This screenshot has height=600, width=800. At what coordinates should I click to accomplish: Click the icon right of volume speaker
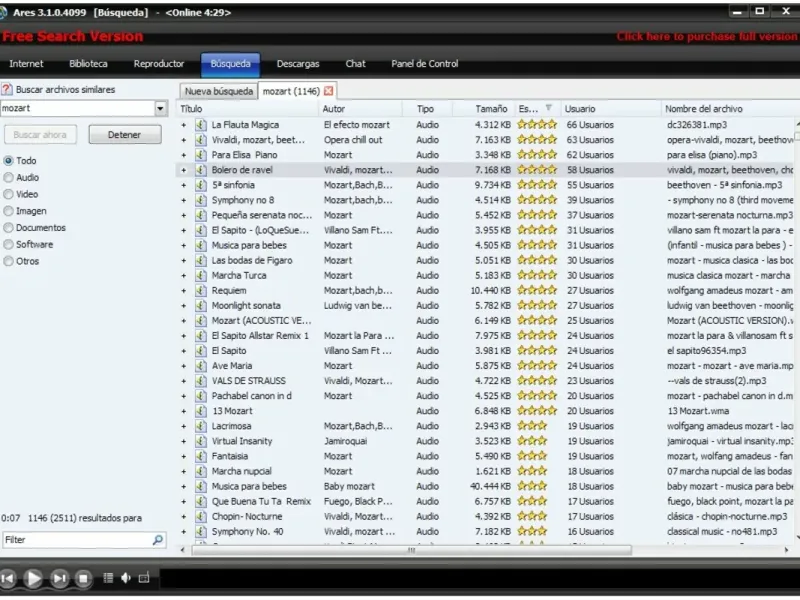click(144, 578)
